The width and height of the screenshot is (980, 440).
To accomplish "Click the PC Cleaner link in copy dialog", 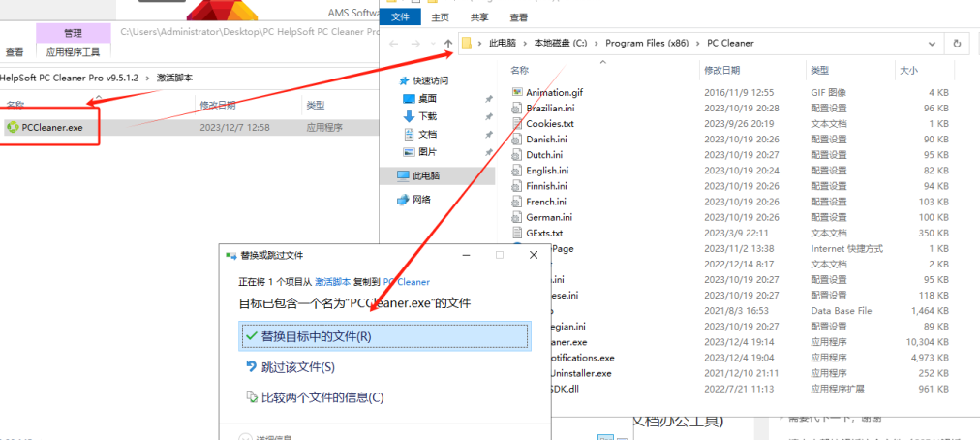I will 407,282.
